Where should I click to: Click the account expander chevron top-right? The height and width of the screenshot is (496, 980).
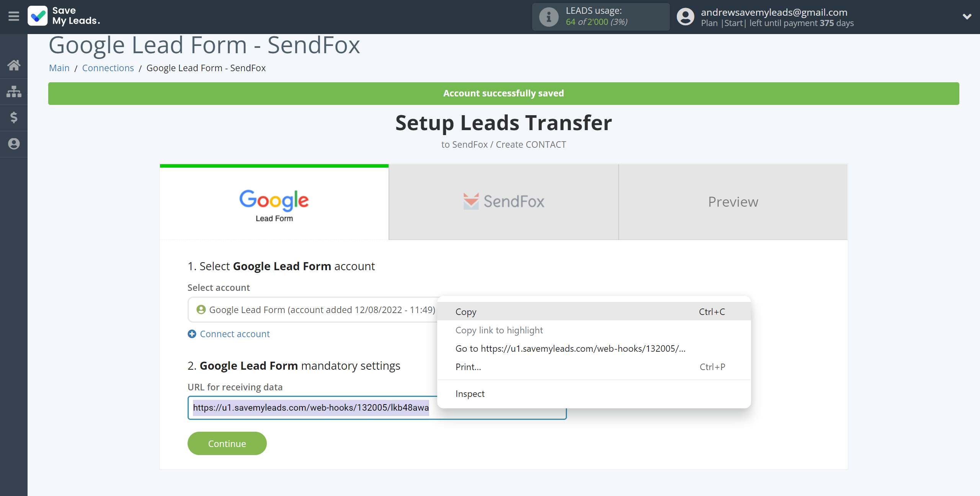tap(967, 16)
